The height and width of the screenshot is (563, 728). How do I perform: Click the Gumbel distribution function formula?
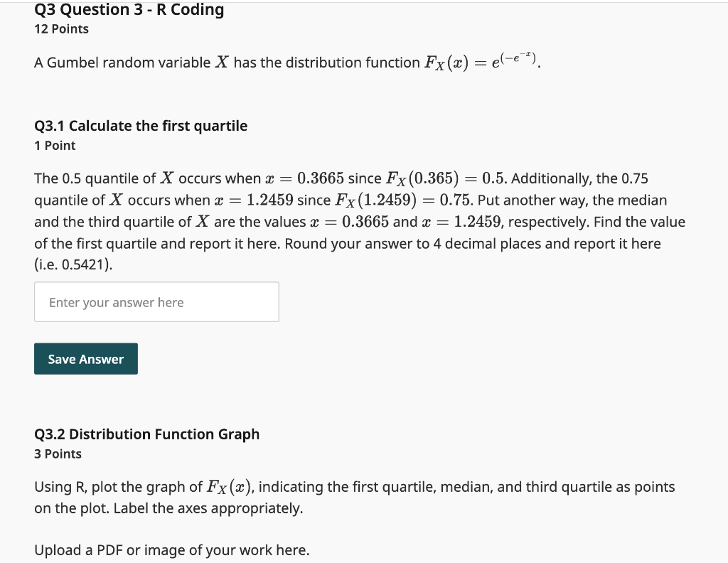(x=481, y=61)
